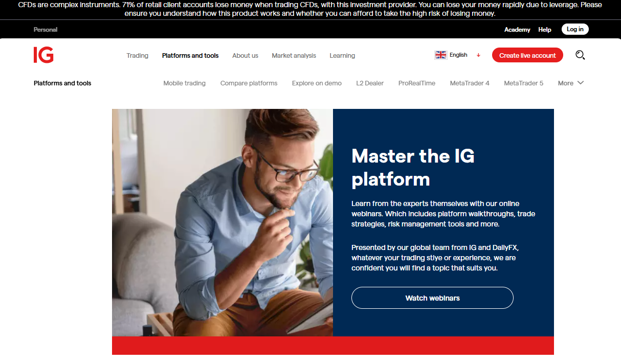
Task: Click the IG logo
Action: [43, 55]
